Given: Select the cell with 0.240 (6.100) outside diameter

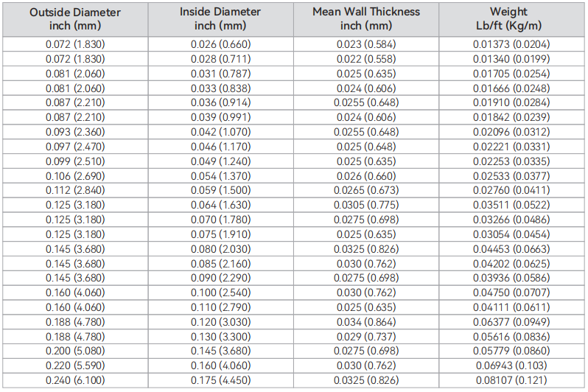Looking at the screenshot, I should pos(75,380).
